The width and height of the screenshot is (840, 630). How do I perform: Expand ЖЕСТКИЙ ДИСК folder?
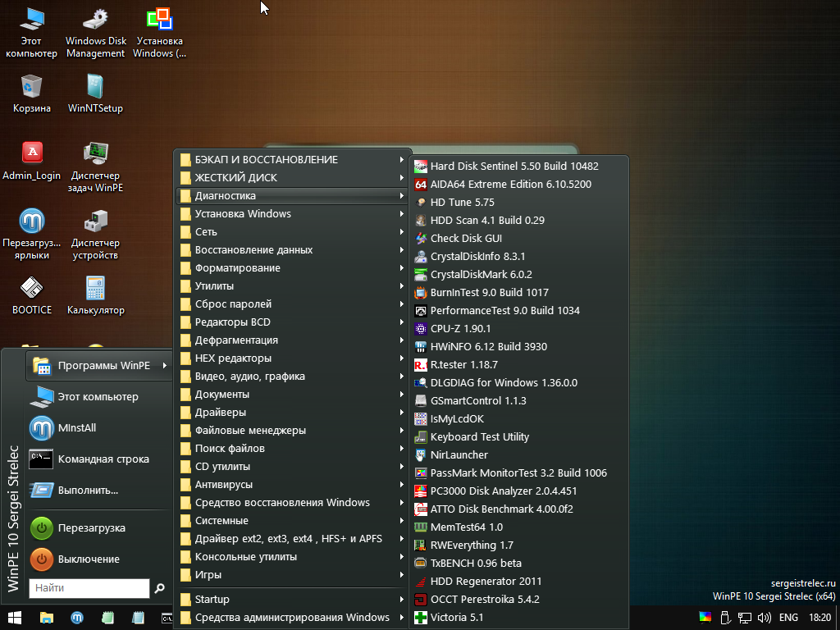point(293,178)
